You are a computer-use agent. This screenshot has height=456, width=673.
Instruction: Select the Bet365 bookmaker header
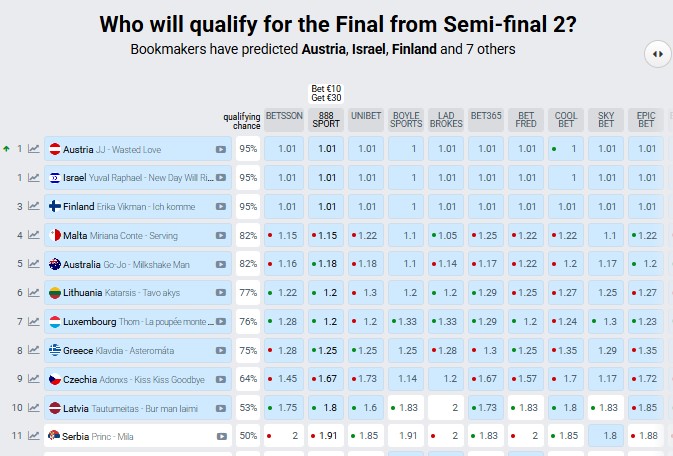pyautogui.click(x=486, y=120)
